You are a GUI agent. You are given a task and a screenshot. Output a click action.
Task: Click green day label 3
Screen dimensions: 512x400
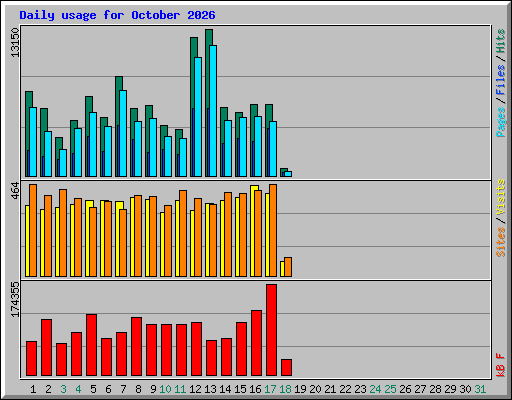point(63,389)
